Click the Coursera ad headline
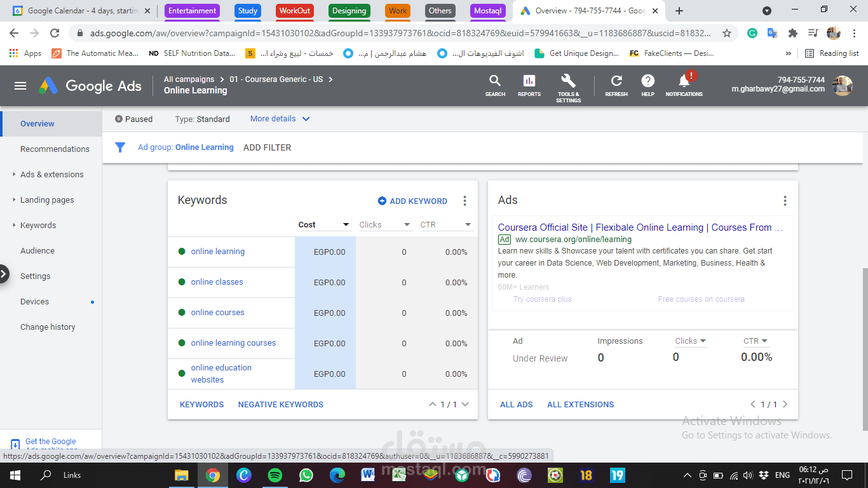 point(641,227)
